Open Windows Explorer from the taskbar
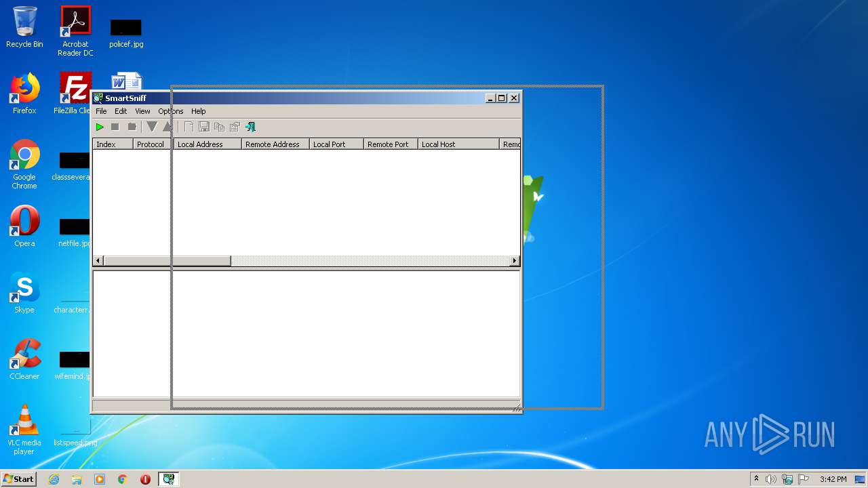Screen dimensions: 868x488 click(x=77, y=479)
